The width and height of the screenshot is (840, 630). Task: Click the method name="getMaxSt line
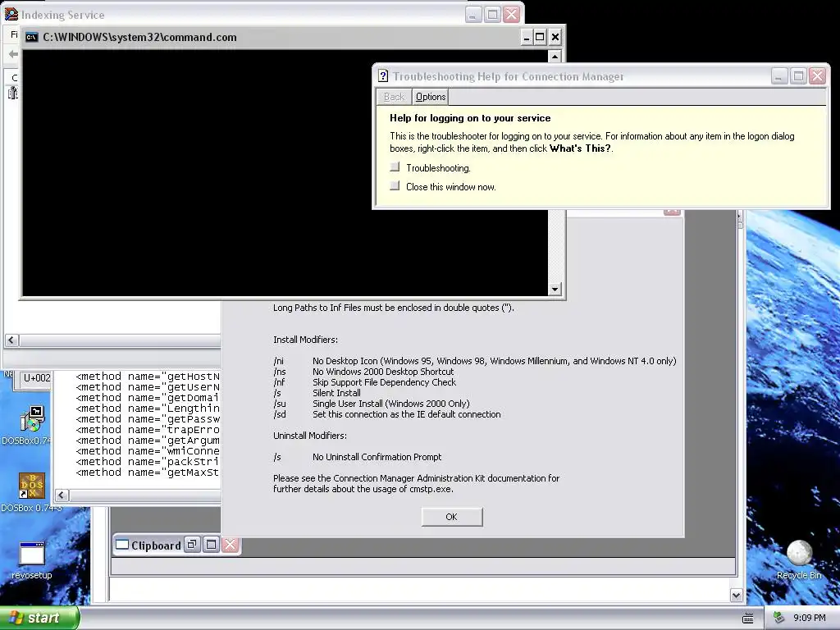point(148,472)
